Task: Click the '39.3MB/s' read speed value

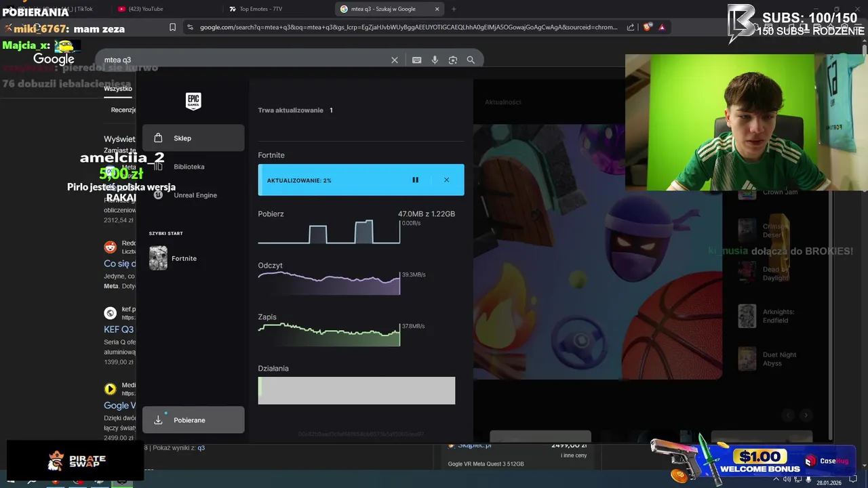Action: click(414, 274)
